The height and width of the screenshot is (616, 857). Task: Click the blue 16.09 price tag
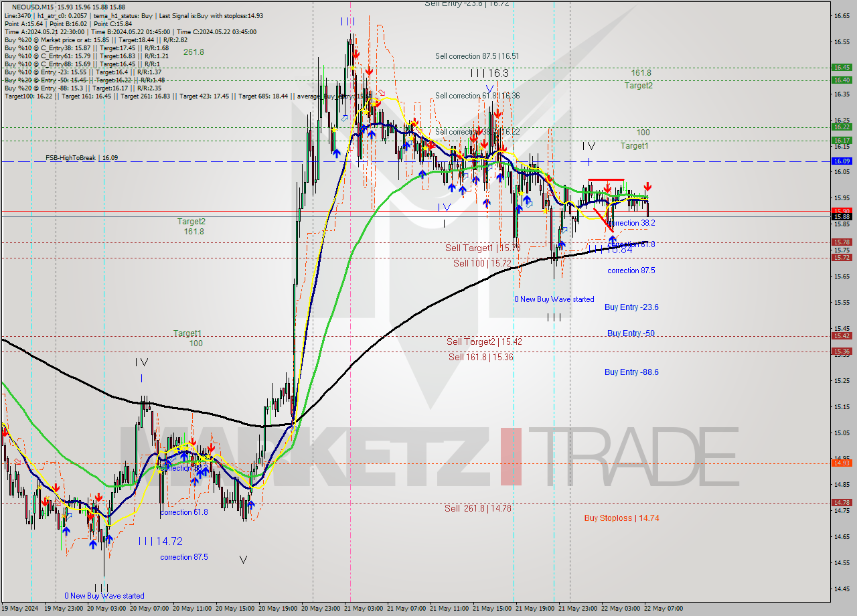(x=842, y=161)
